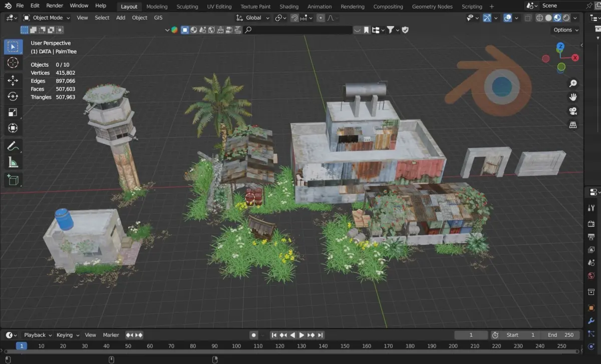Open the viewport Add menu
The width and height of the screenshot is (601, 364).
pos(121,18)
